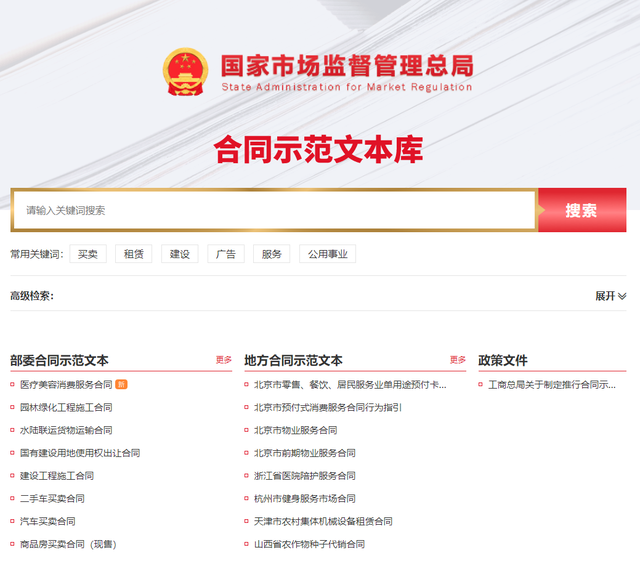640x566 pixels.
Task: Open 浙江省医院陪护服务合同 link
Action: tap(304, 476)
